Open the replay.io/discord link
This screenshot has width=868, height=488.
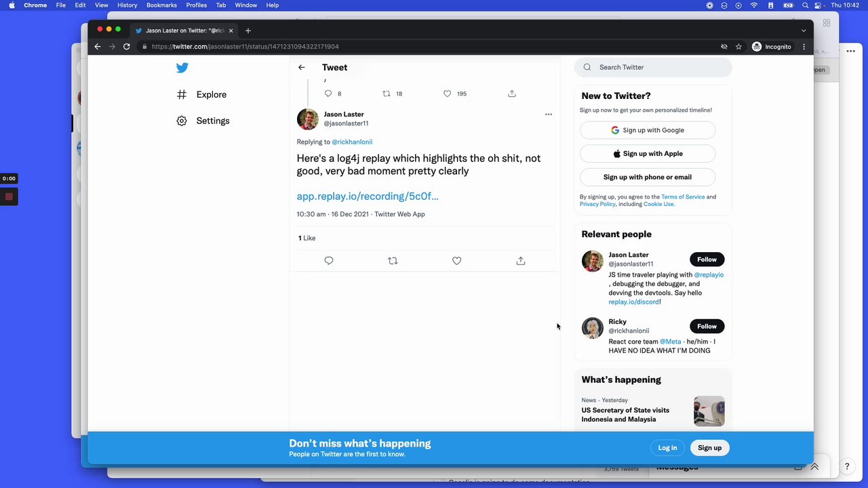point(633,302)
